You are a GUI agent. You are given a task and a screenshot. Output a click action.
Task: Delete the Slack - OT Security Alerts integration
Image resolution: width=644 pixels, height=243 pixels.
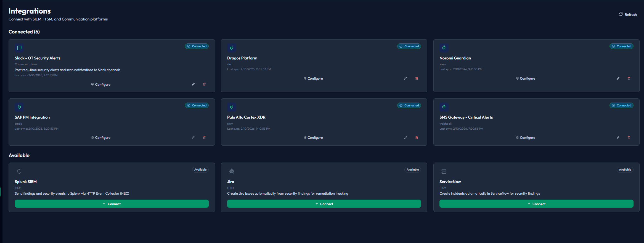(x=204, y=84)
